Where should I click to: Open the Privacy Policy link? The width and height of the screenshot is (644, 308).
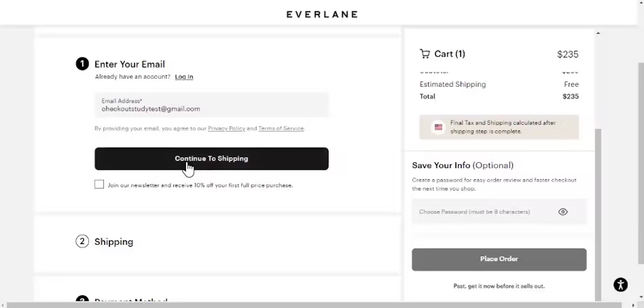[x=226, y=129]
